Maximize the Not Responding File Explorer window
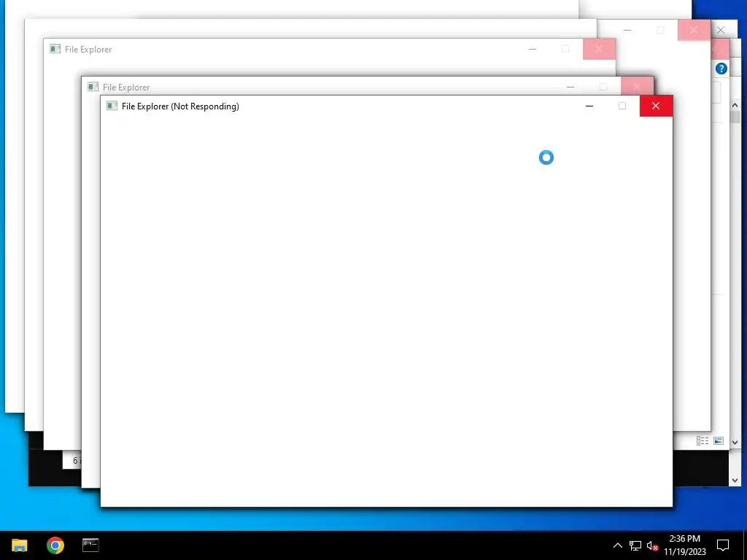Image resolution: width=747 pixels, height=560 pixels. 622,106
